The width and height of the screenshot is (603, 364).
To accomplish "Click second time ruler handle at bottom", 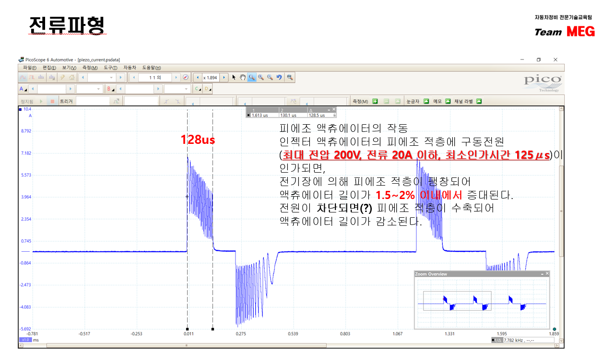I will pos(213,329).
